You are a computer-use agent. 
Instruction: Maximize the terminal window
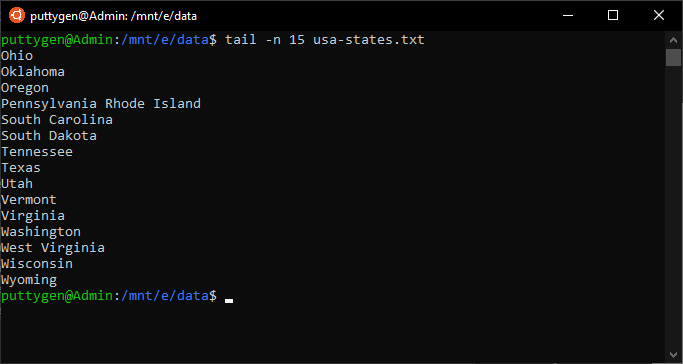click(x=613, y=16)
